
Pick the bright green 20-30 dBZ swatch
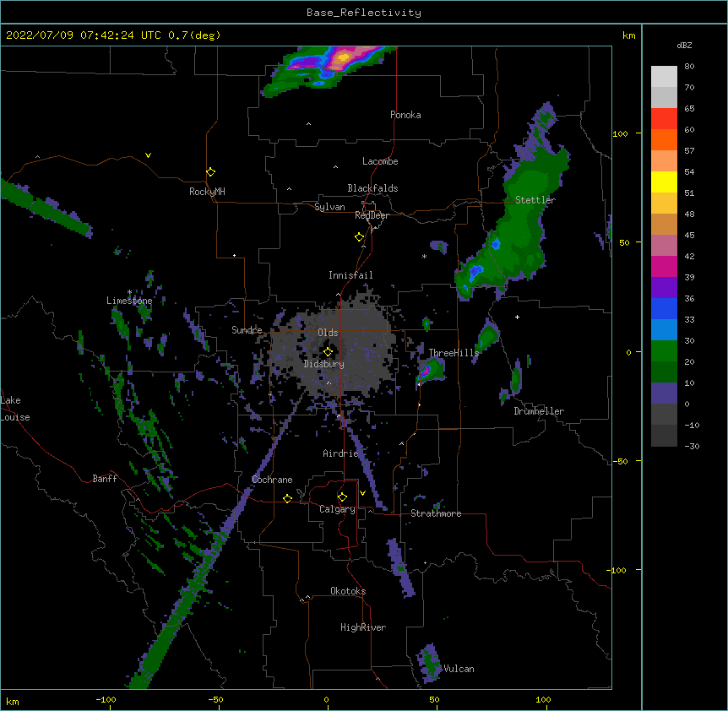664,351
